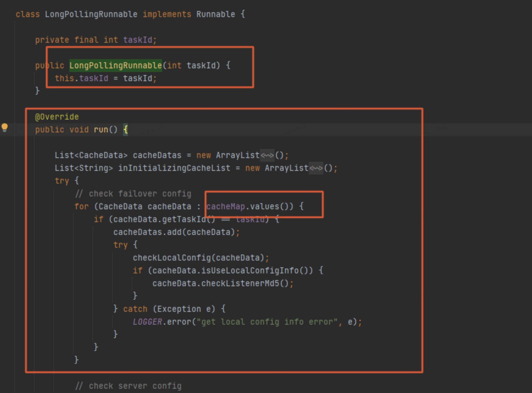This screenshot has height=393, width=532.
Task: Click the LOGGER identifier
Action: click(x=147, y=322)
